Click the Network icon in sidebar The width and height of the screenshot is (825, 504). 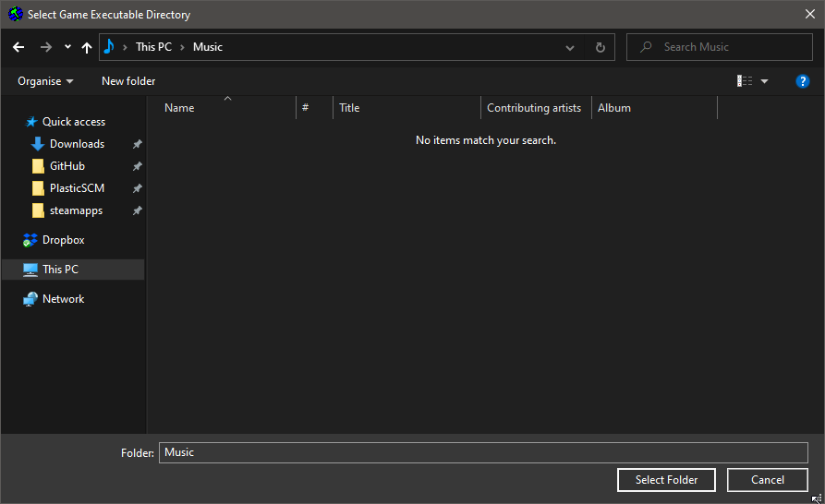30,299
